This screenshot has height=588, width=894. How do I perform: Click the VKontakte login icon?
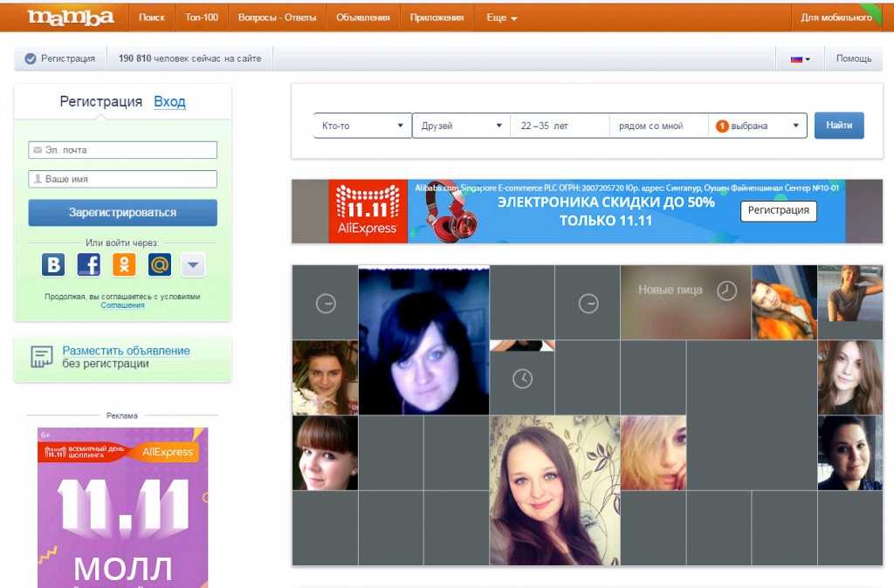coord(53,265)
